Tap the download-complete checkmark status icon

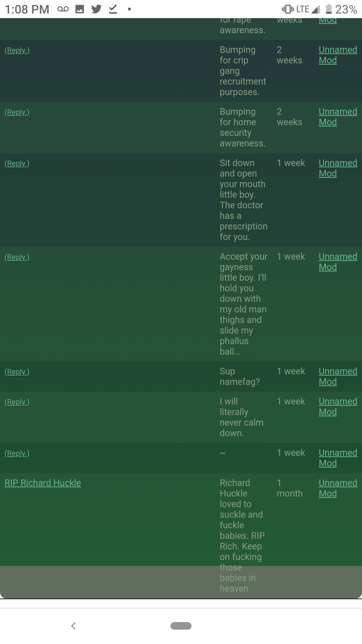[113, 9]
